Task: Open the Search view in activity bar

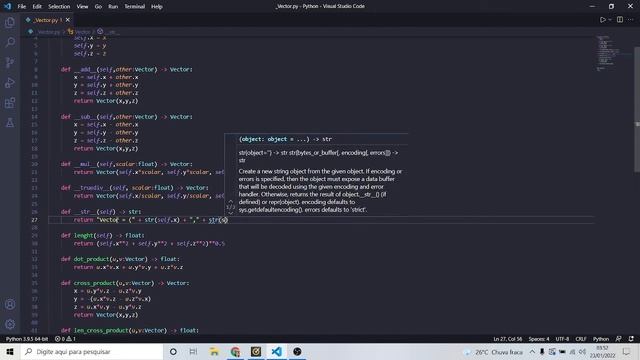Action: pos(10,42)
